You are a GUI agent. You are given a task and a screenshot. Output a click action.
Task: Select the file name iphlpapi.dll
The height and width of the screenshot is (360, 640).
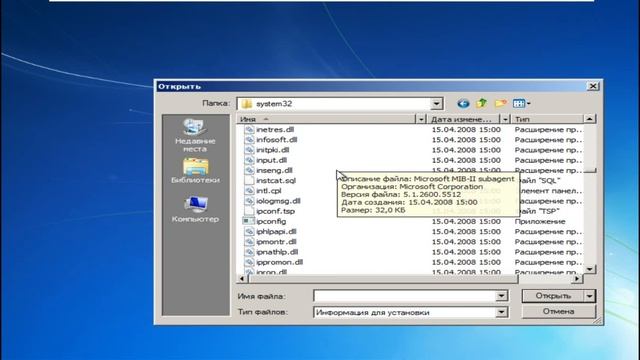point(276,231)
